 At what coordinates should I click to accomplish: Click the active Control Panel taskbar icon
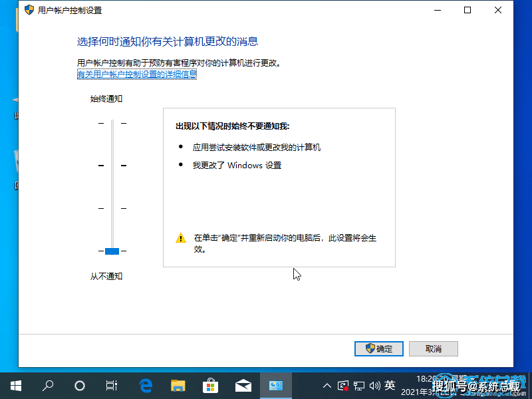tap(276, 386)
